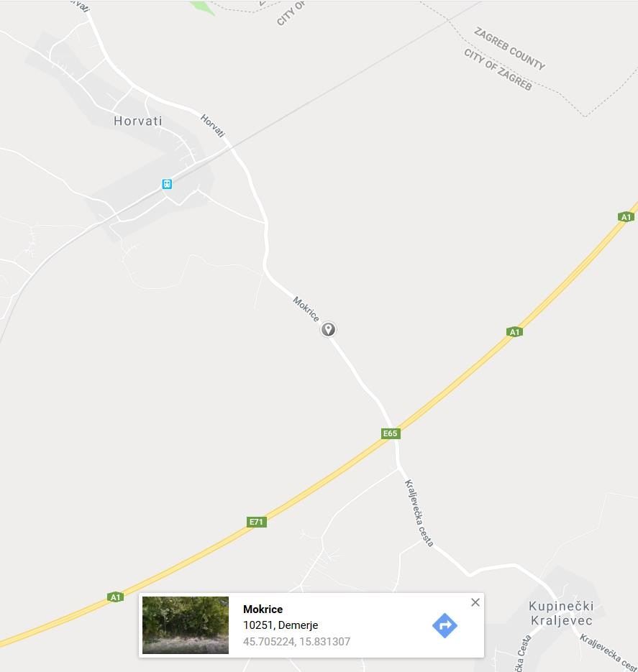Click the Horvati town label
638x672 pixels.
138,121
